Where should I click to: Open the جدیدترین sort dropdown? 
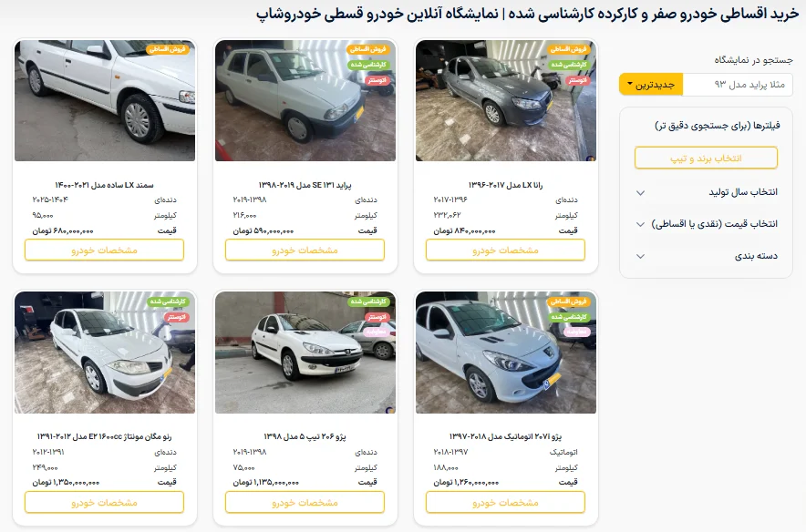pos(651,84)
